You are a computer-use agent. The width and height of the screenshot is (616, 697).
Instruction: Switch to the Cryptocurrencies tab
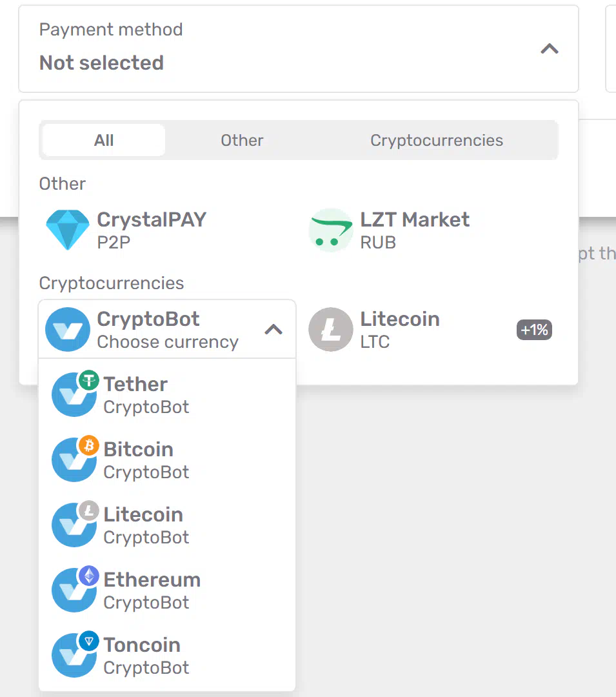pyautogui.click(x=437, y=140)
